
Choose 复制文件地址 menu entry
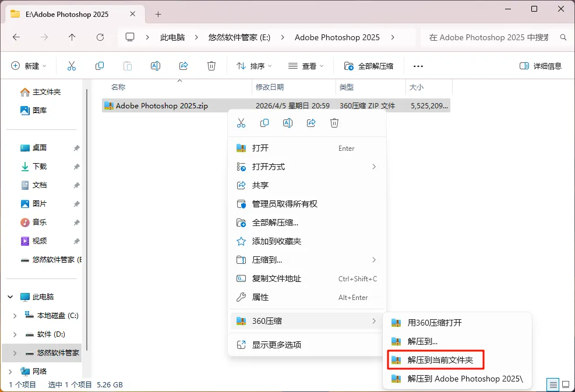tap(307, 278)
